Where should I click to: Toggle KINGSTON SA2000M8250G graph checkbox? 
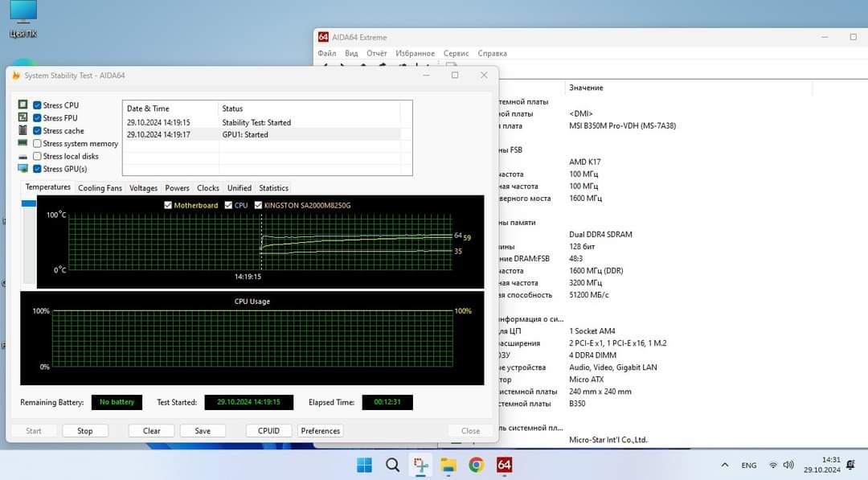pyautogui.click(x=258, y=205)
